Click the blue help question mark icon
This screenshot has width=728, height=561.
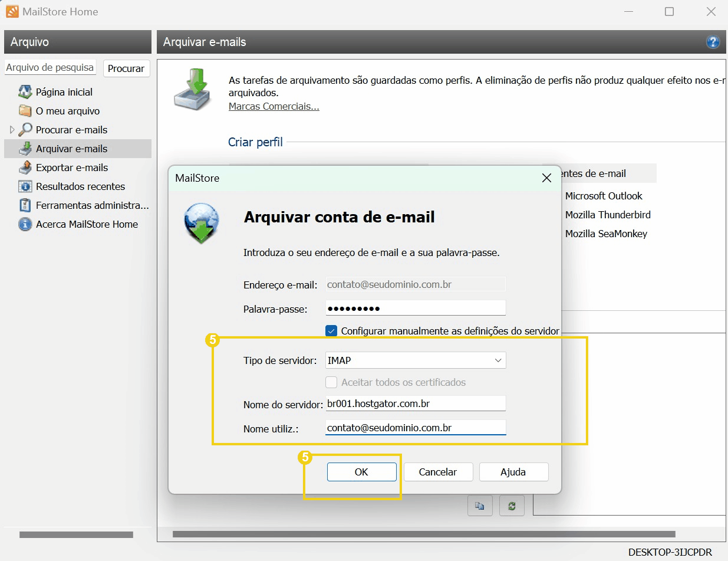tap(713, 41)
